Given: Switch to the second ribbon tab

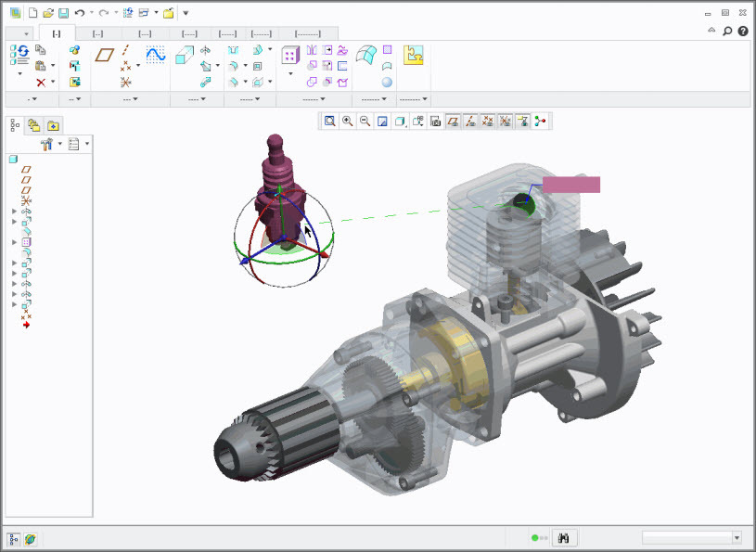Looking at the screenshot, I should click(x=97, y=33).
